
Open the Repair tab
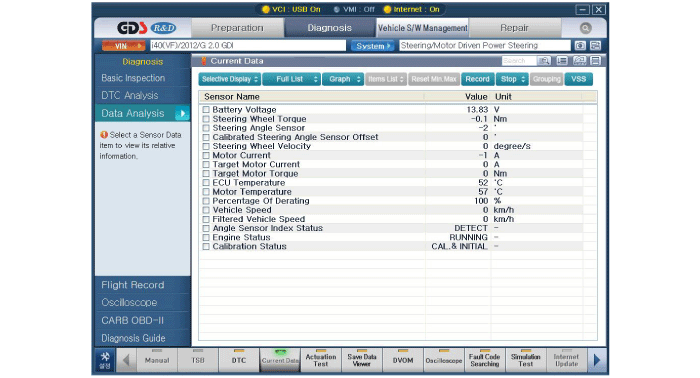click(x=514, y=28)
